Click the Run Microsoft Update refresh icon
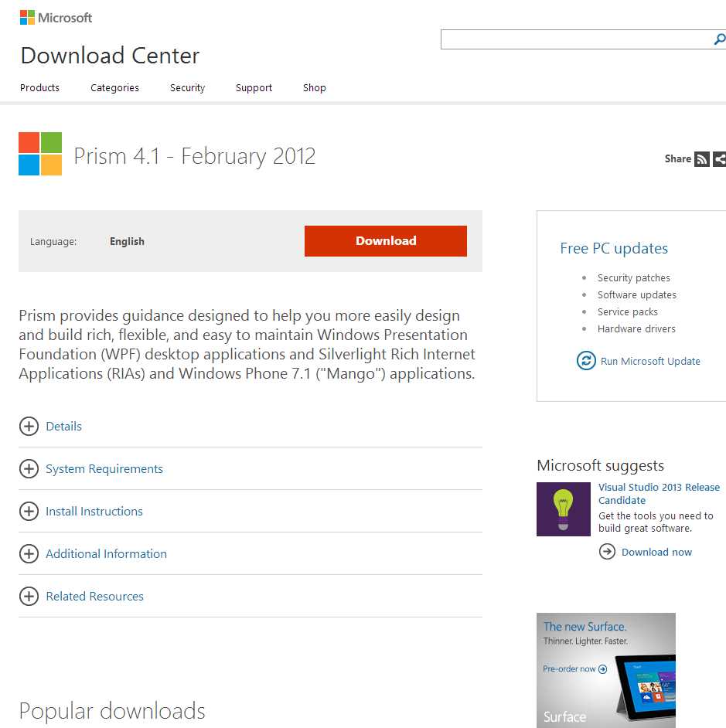The height and width of the screenshot is (728, 726). [x=585, y=361]
